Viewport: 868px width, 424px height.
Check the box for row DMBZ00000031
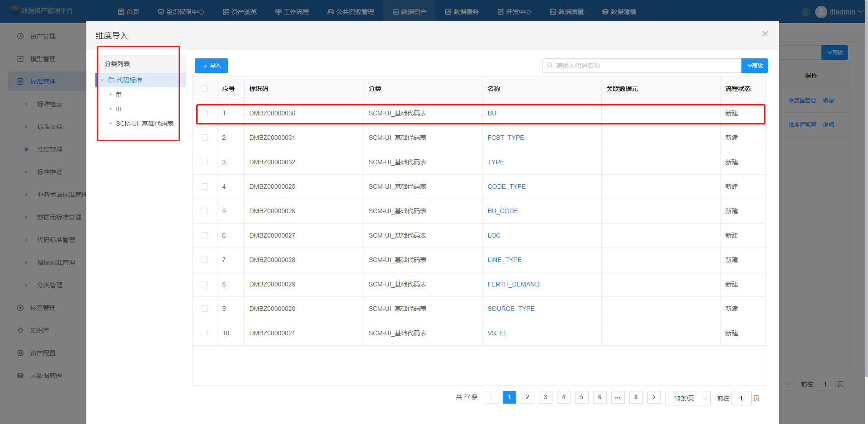[205, 138]
